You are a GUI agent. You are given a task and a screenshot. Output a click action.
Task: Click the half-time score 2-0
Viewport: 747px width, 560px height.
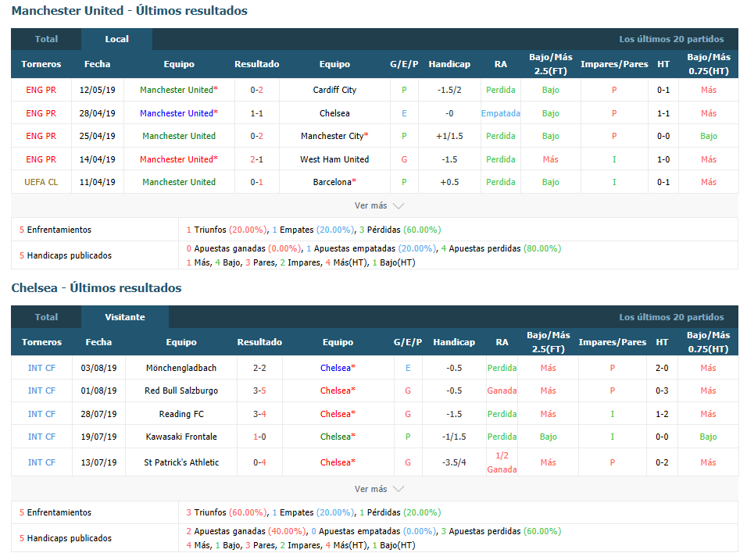tap(662, 368)
